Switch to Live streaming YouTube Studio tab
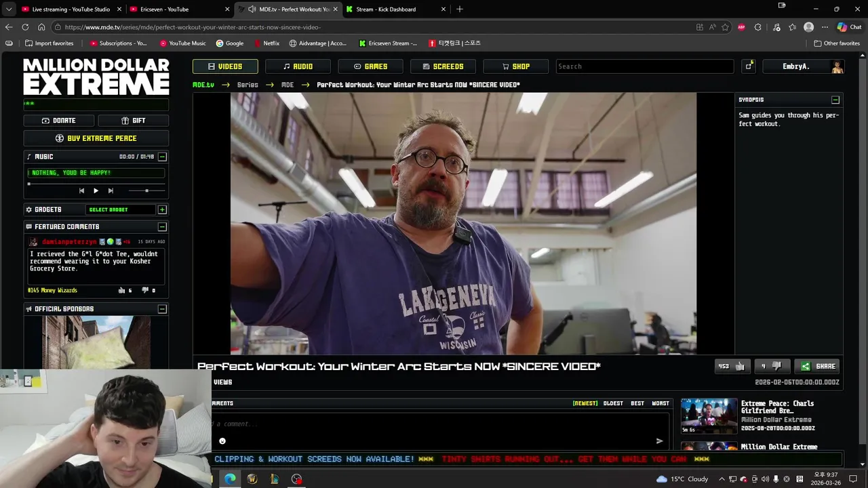Viewport: 868px width, 488px height. (x=71, y=9)
